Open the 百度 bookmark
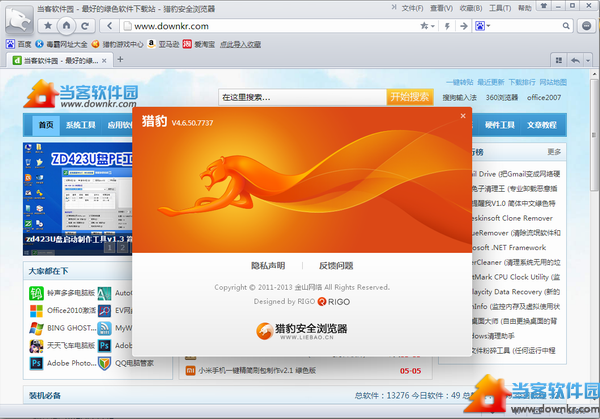 [18, 44]
